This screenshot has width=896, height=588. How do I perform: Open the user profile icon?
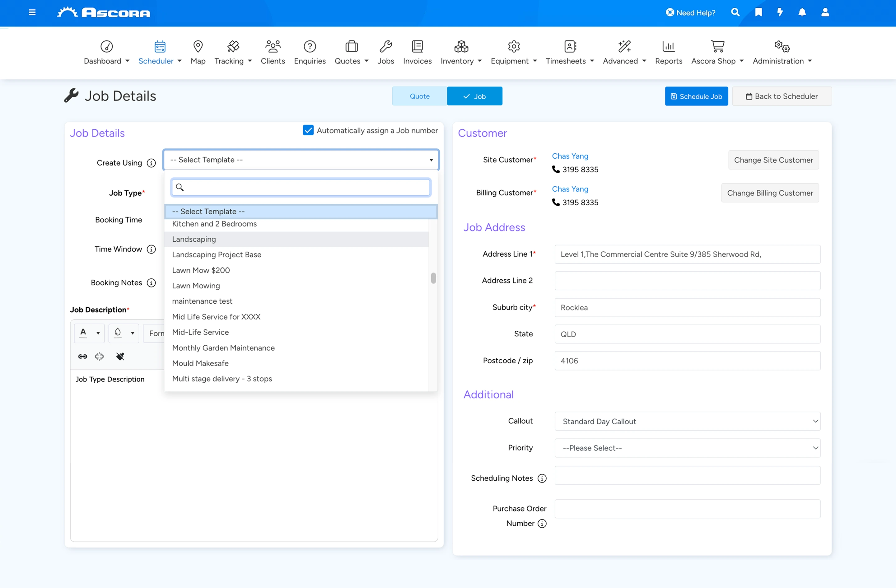point(825,12)
